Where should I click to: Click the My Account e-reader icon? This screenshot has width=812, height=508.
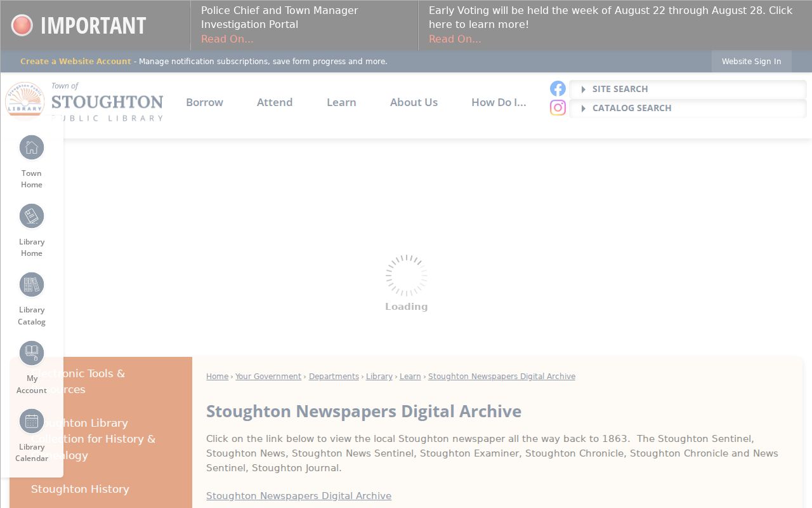click(32, 353)
